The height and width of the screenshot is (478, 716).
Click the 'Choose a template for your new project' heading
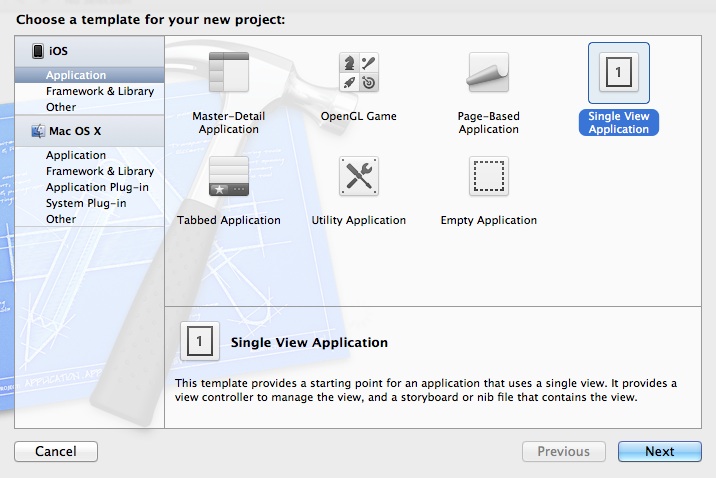(x=151, y=20)
